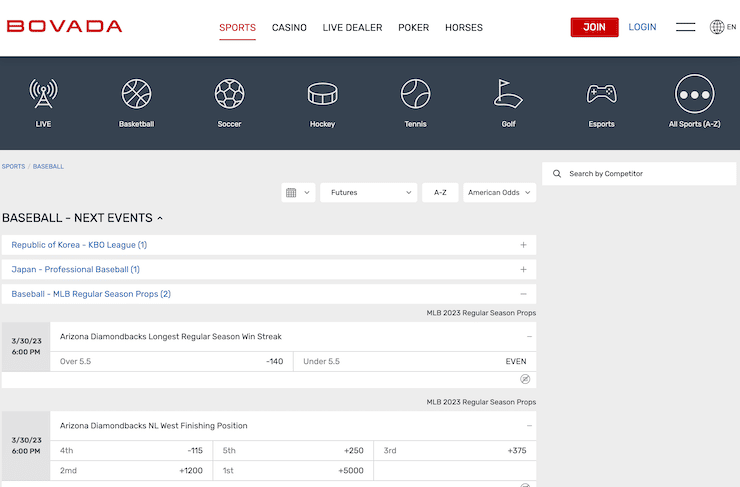
Task: Switch to the Casino tab
Action: 289,28
